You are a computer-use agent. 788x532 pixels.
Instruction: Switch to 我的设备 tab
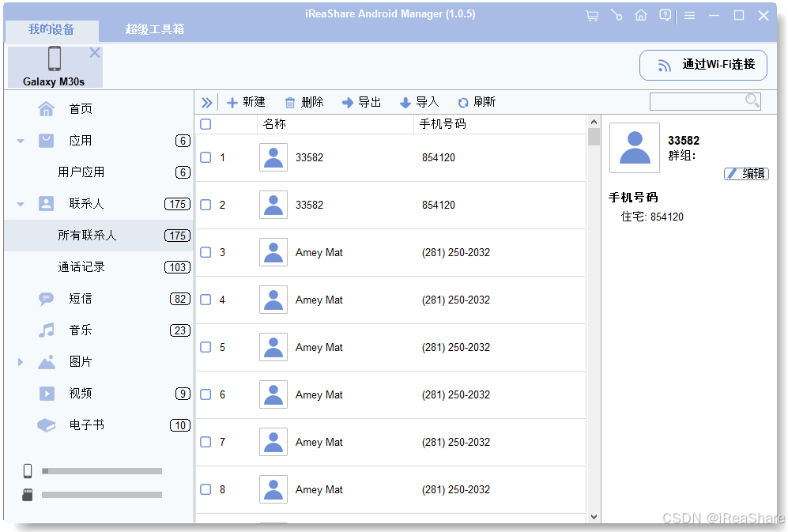(x=51, y=30)
